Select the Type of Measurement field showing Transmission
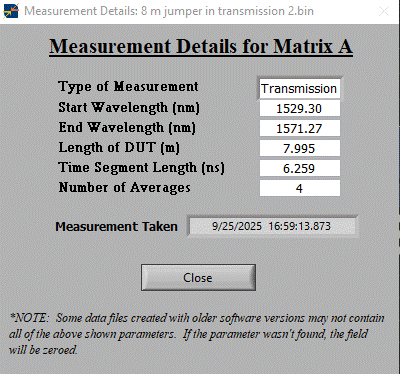The width and height of the screenshot is (400, 374). coord(299,89)
